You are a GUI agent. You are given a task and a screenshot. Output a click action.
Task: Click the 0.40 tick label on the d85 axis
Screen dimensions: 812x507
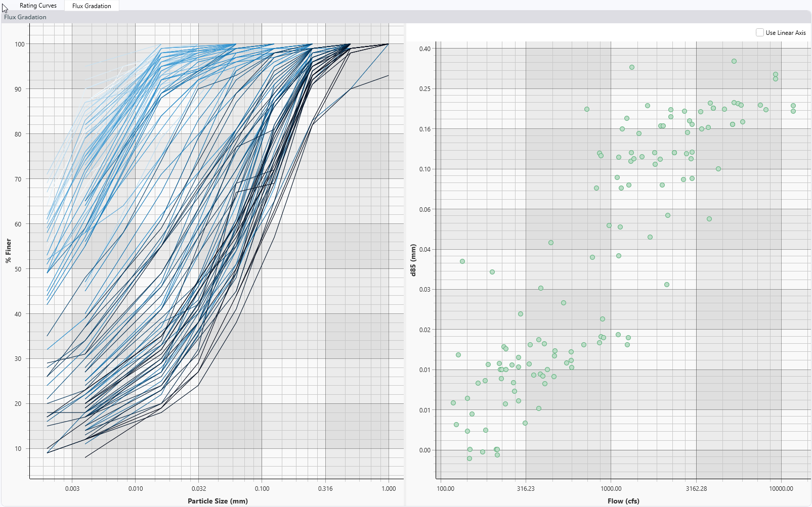pos(425,49)
